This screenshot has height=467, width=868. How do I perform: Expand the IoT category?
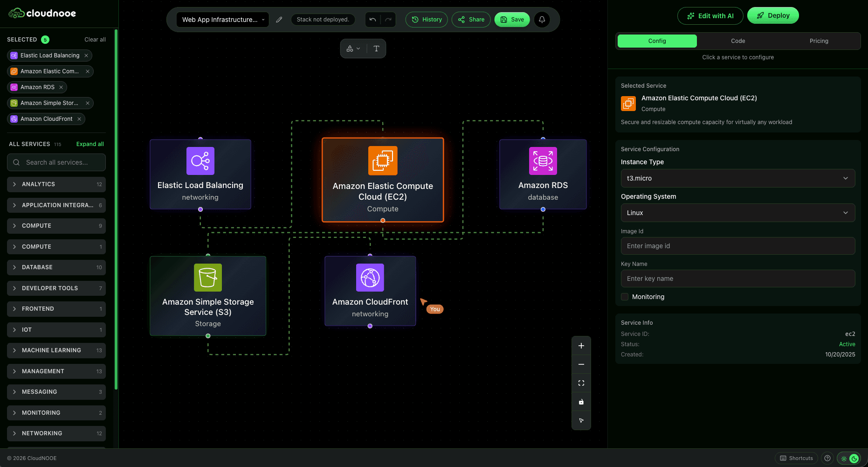pos(56,330)
